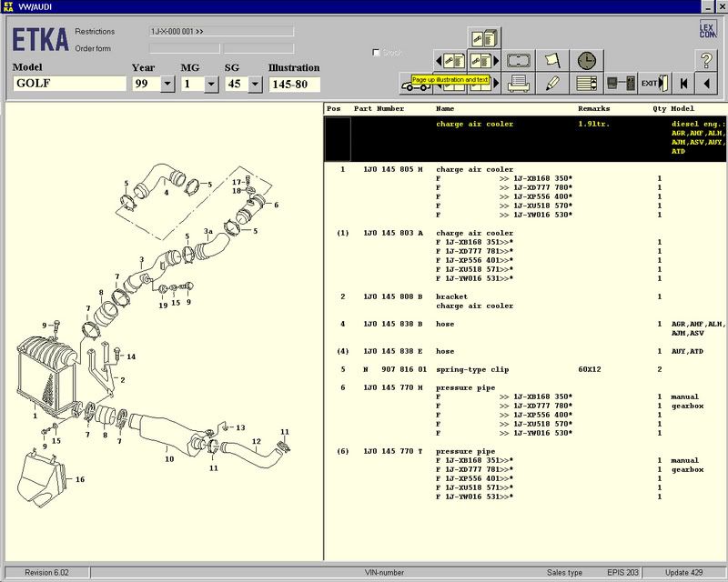This screenshot has height=582, width=728.
Task: Click the full-frame illustration view icon
Action: pos(518,60)
